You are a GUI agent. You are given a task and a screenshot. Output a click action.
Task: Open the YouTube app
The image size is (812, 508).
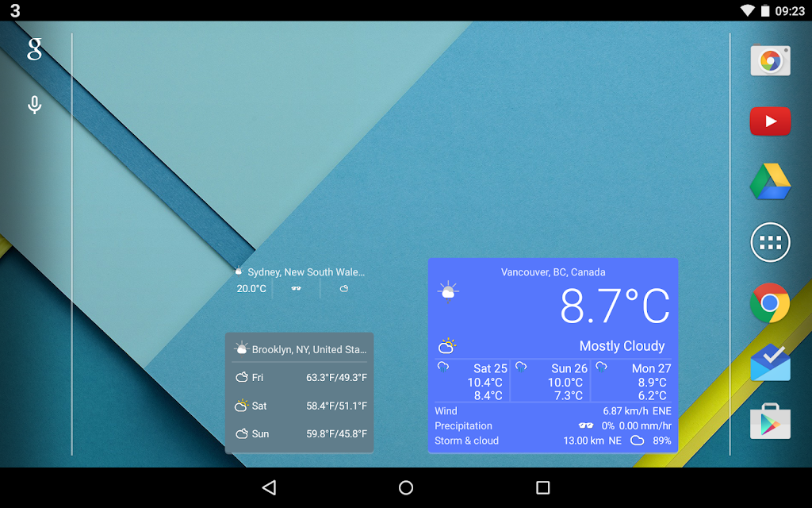(770, 121)
